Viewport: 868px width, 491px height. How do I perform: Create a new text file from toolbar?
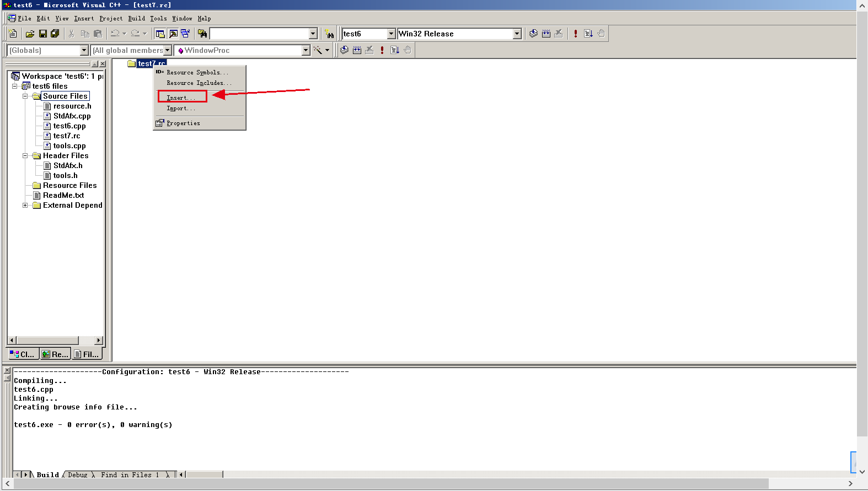(13, 34)
